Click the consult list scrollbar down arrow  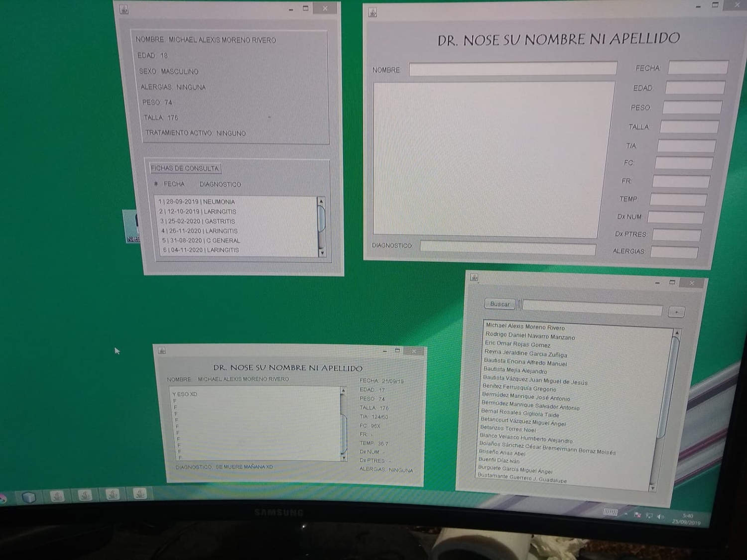(x=322, y=253)
